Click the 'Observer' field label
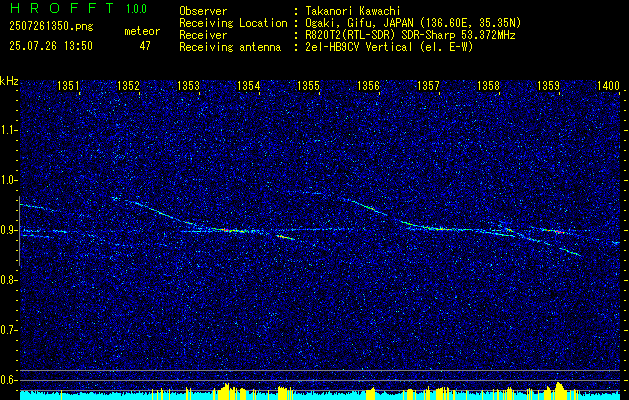629x400 pixels. pyautogui.click(x=203, y=11)
